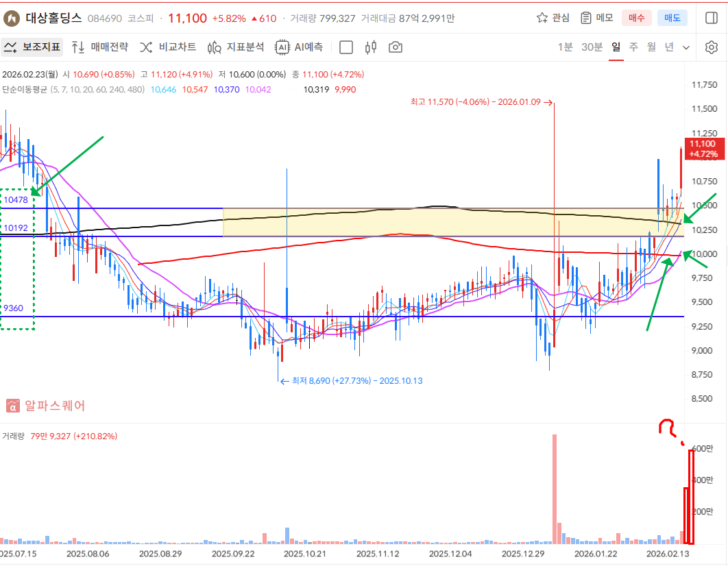Capture chart with the camera icon
728x566 pixels.
(396, 47)
